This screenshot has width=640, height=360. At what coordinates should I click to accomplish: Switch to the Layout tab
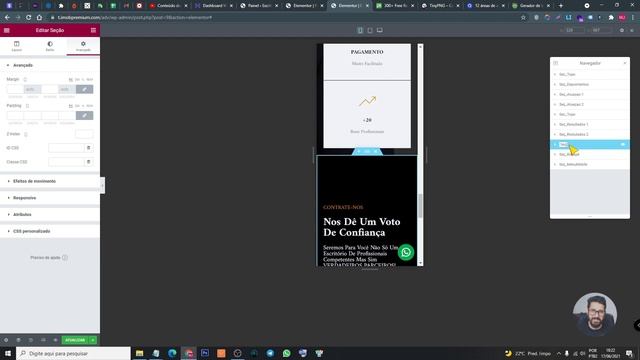[x=17, y=46]
